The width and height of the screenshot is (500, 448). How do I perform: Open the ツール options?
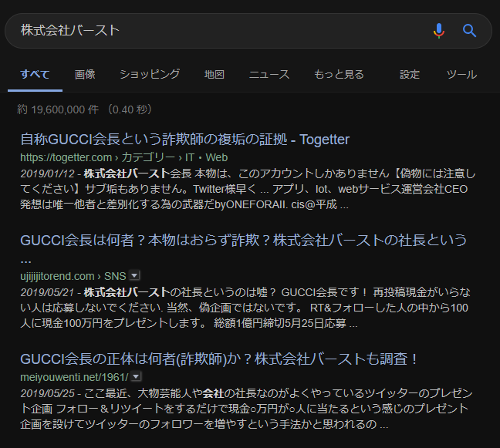pyautogui.click(x=461, y=75)
